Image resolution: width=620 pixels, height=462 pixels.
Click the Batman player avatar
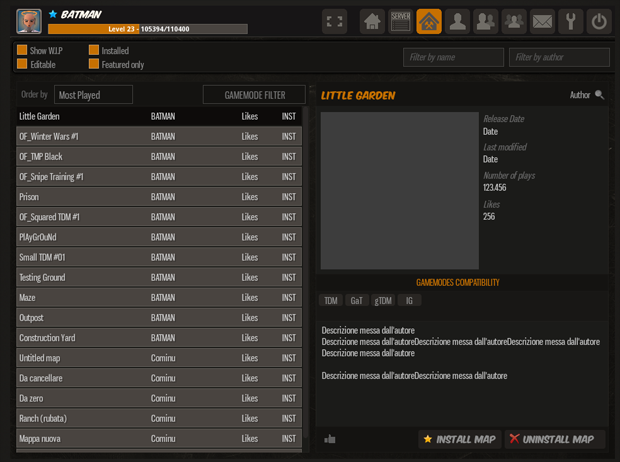(29, 21)
